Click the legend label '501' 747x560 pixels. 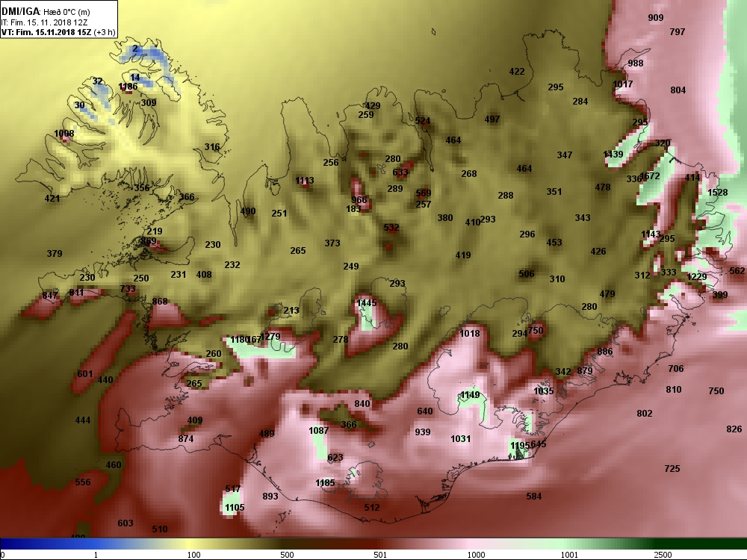(x=380, y=555)
